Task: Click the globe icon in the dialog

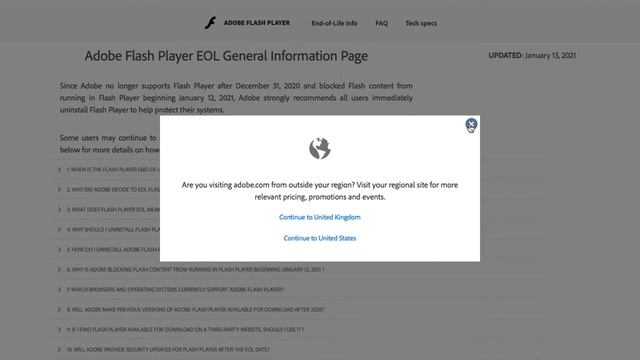Action: click(x=320, y=148)
